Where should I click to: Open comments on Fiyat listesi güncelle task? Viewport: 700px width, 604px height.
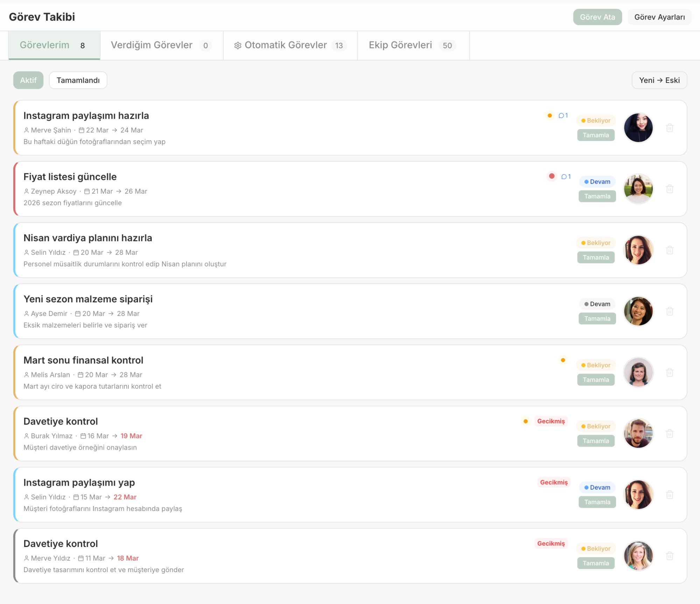(x=566, y=177)
